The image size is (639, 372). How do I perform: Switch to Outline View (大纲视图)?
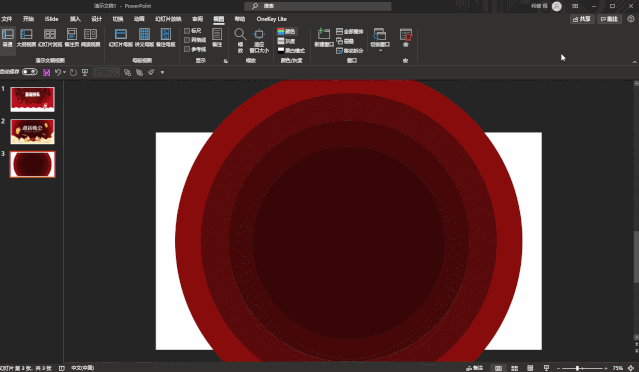pos(26,37)
